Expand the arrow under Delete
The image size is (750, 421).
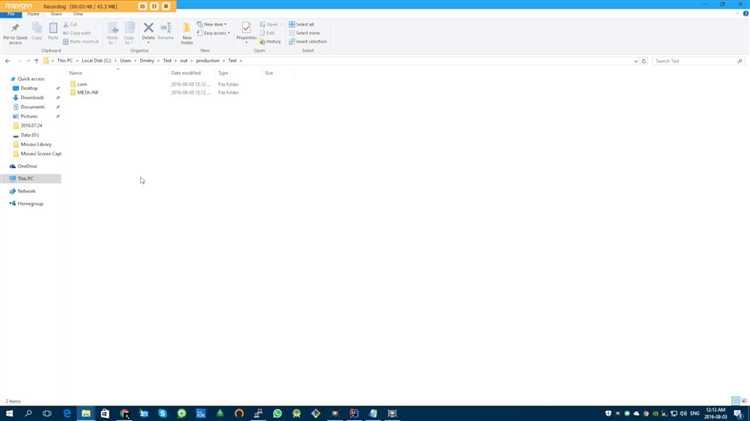pos(148,43)
